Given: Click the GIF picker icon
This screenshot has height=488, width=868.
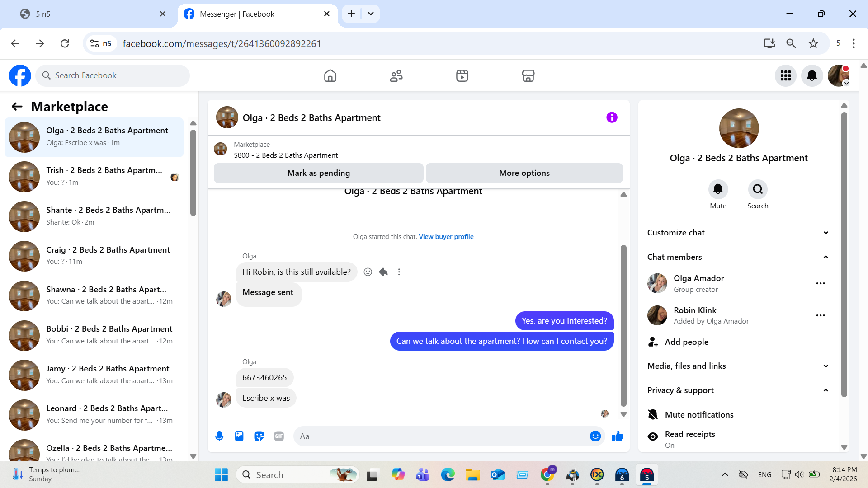Looking at the screenshot, I should pos(279,436).
